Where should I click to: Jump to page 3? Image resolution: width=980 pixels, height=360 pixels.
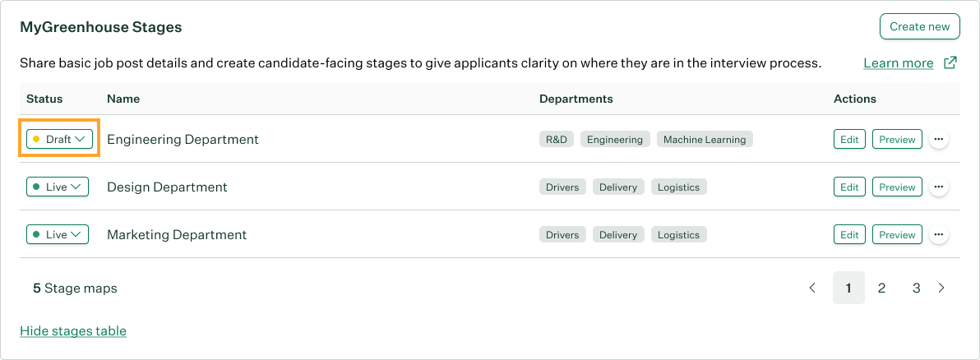pyautogui.click(x=916, y=288)
